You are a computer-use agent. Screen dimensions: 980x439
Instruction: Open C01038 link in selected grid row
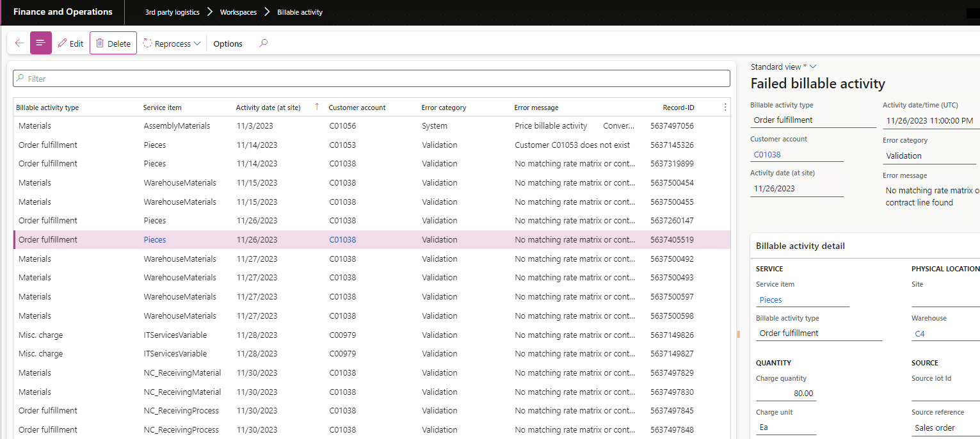342,239
